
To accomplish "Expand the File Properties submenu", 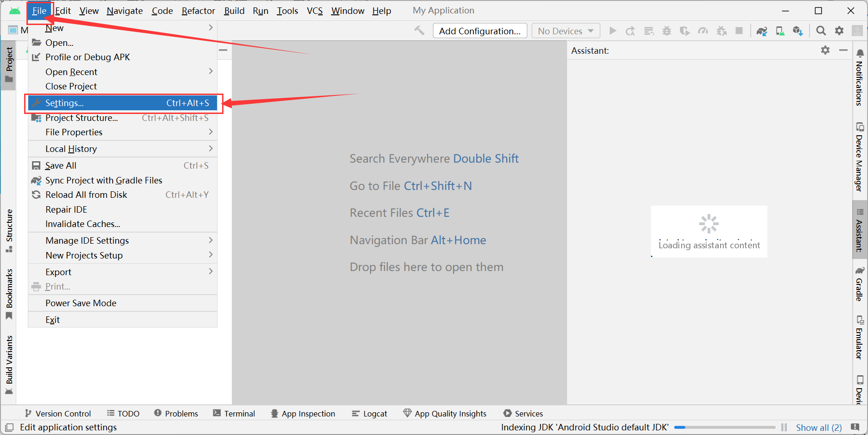I will (x=122, y=132).
